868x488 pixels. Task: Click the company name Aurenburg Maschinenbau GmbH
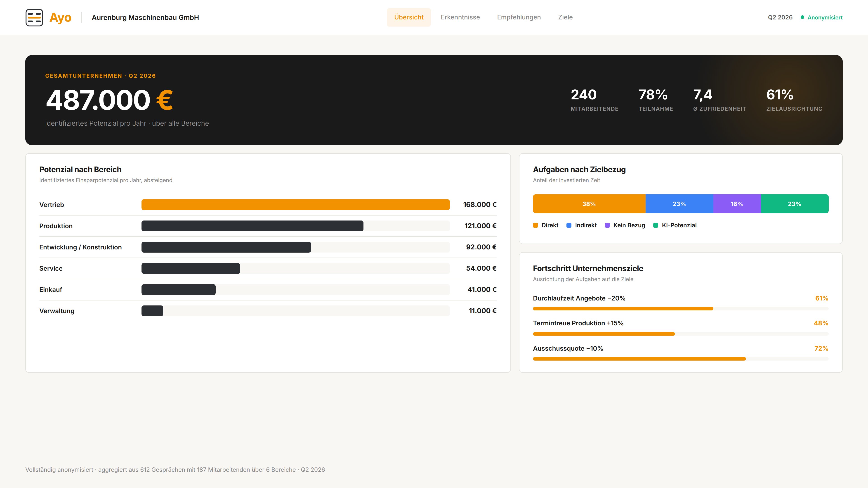click(x=145, y=18)
